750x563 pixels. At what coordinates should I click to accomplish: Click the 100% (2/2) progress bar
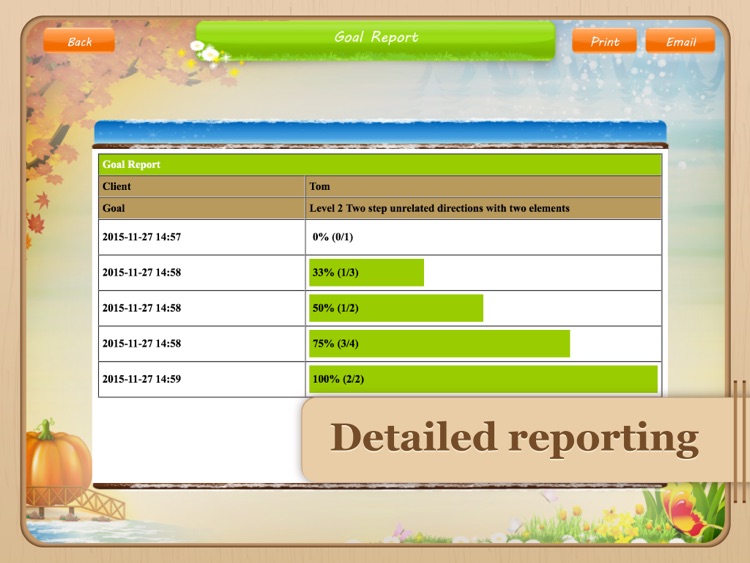tap(484, 379)
